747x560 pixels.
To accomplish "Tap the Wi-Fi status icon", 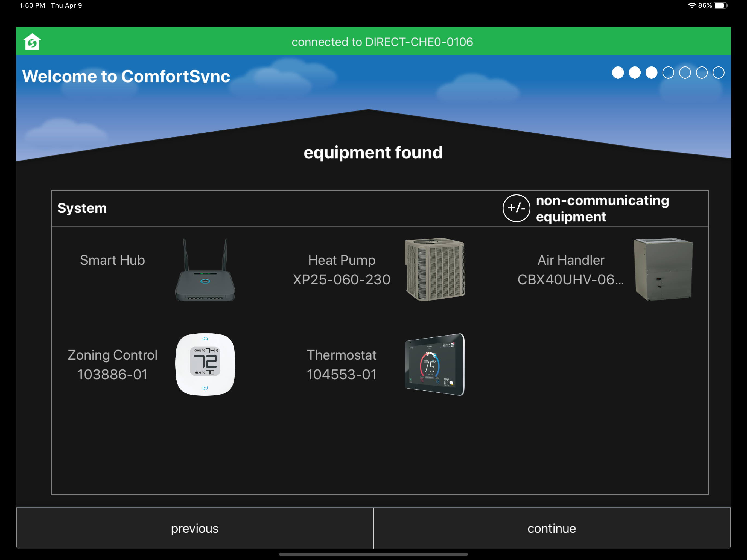I will click(691, 5).
